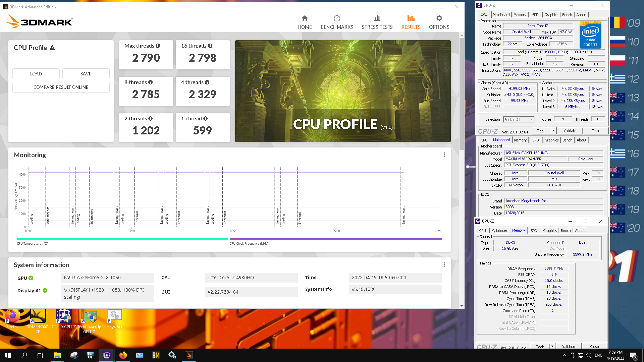The image size is (644, 362).
Task: Click COMPARE RESULT ONLINE
Action: (x=61, y=87)
